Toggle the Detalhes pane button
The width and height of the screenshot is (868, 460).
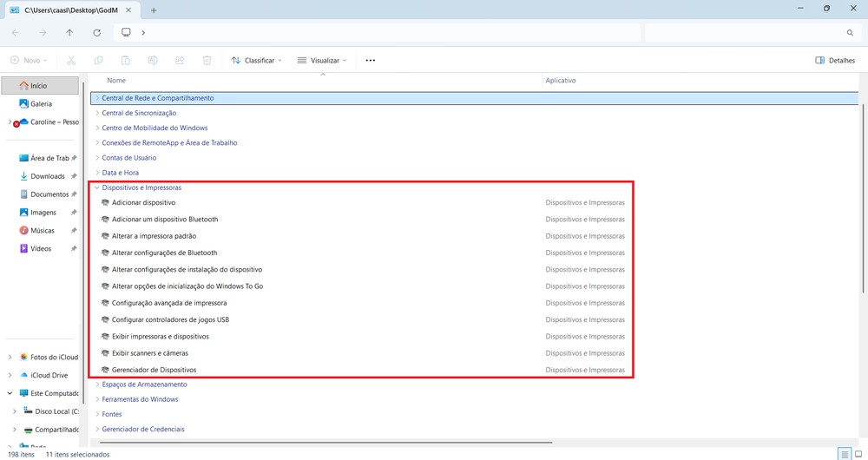[x=835, y=61]
